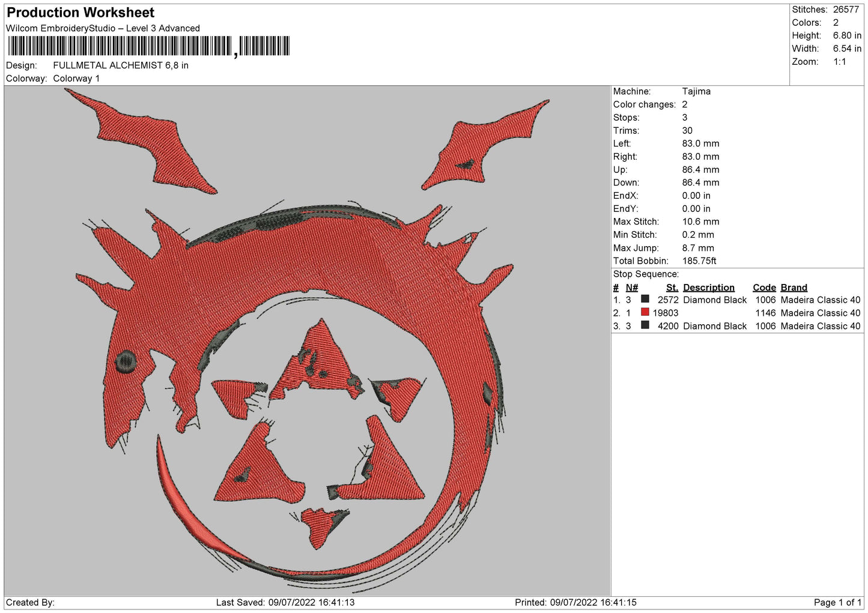Click the Page 1 of 1 indicator
The width and height of the screenshot is (868, 613).
837,603
